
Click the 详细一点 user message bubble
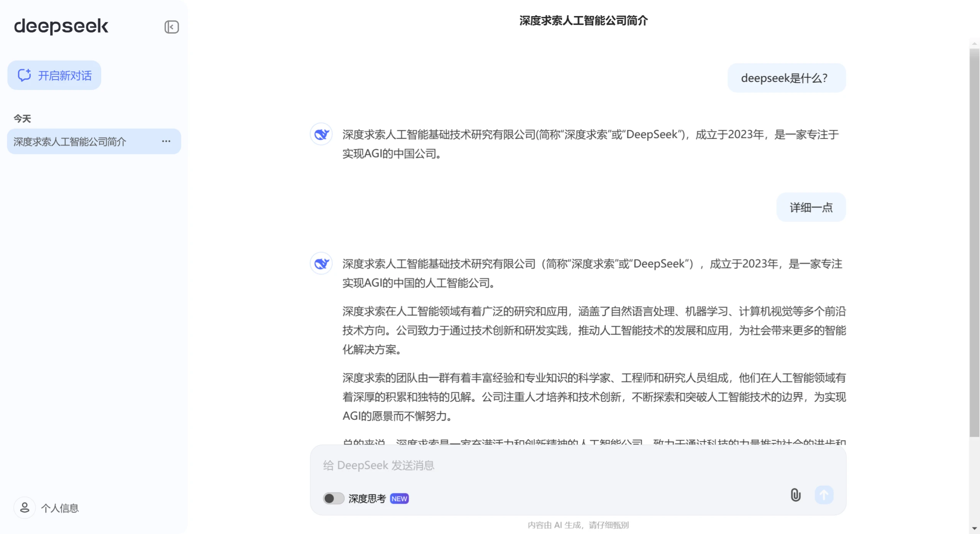pos(811,207)
